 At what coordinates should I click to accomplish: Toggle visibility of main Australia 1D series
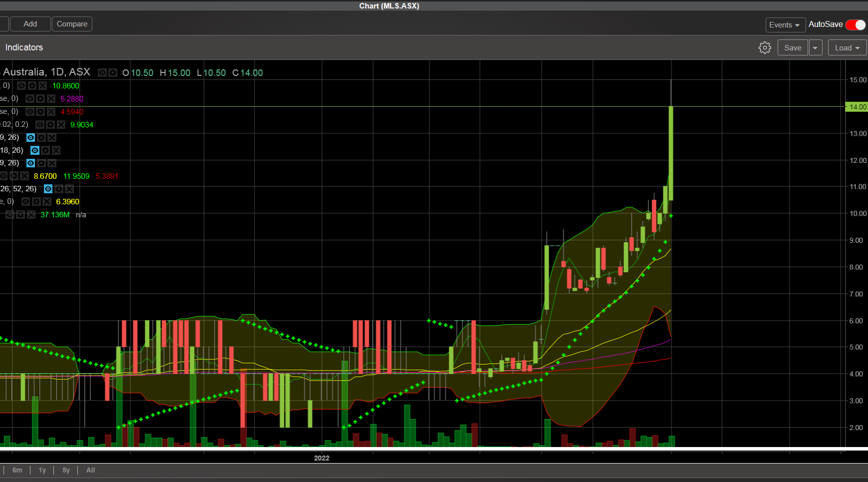coord(102,73)
